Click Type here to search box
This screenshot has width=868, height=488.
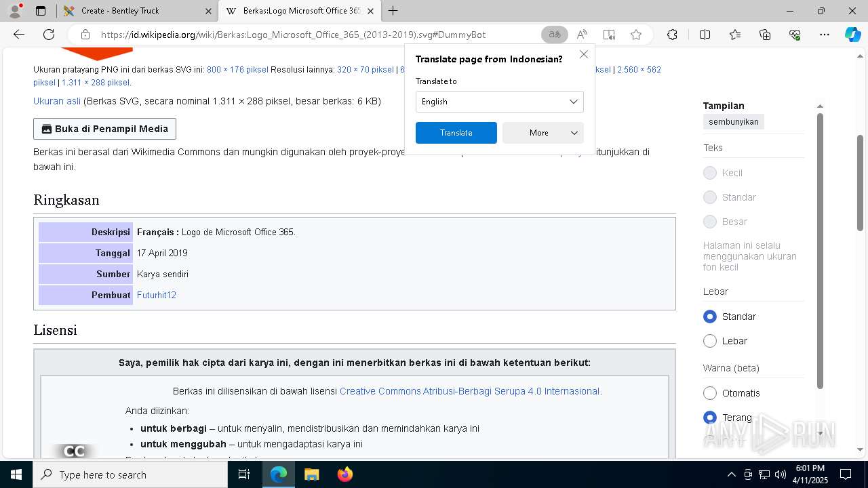click(130, 474)
